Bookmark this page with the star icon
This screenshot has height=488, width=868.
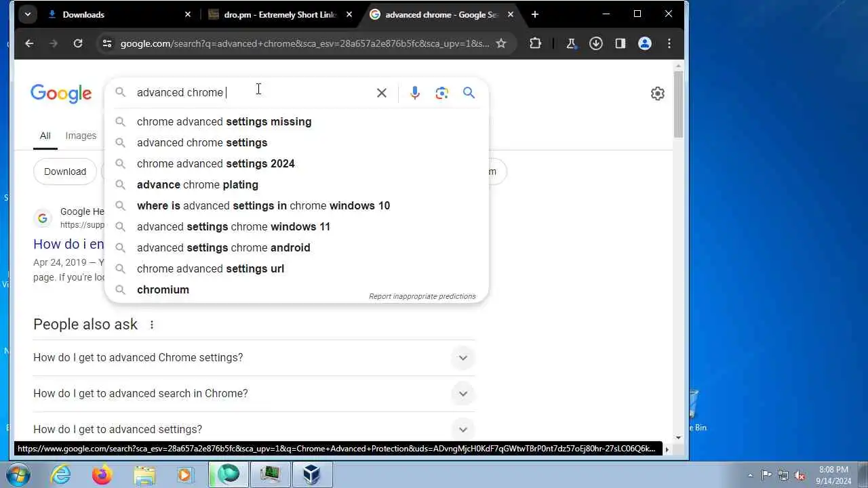(501, 43)
